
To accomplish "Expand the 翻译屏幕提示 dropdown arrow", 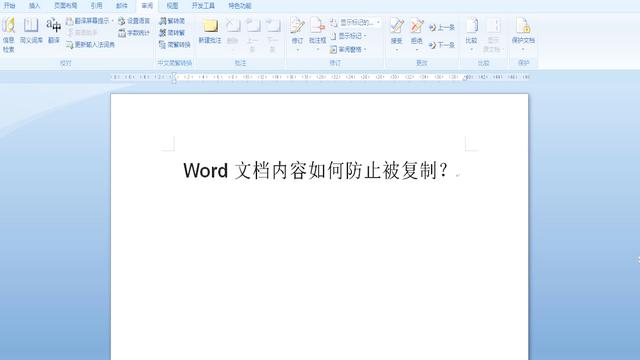I will point(112,21).
